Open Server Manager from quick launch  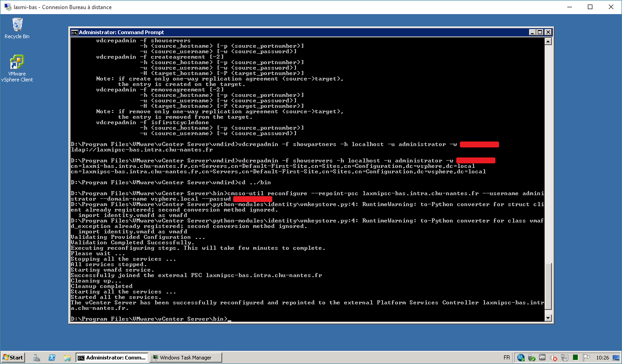coord(37,358)
